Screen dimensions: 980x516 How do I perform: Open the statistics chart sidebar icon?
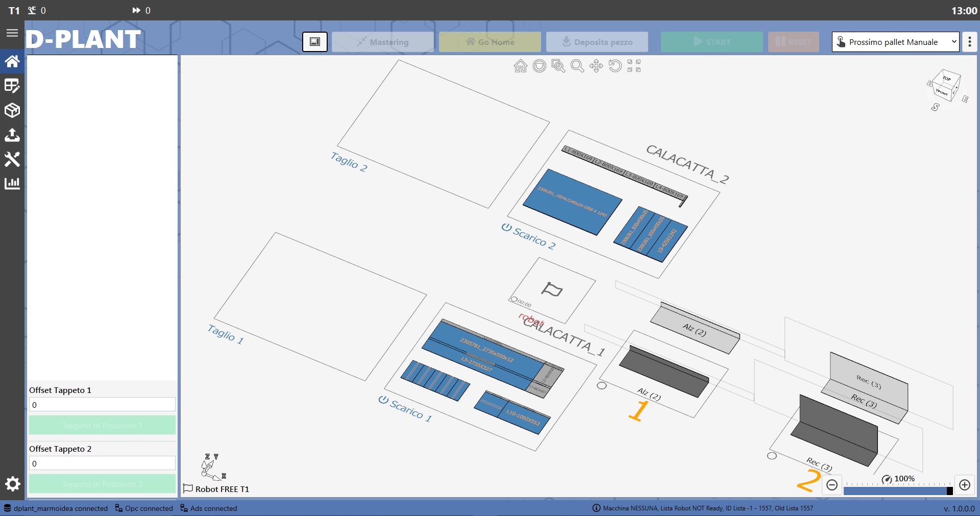(x=12, y=183)
